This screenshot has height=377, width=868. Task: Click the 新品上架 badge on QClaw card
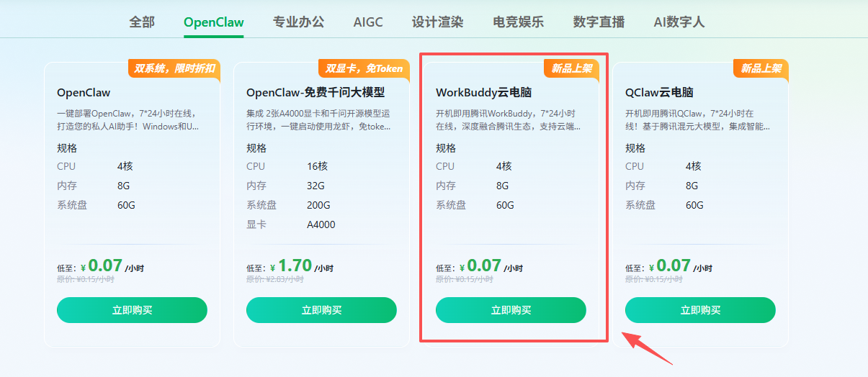[x=761, y=68]
